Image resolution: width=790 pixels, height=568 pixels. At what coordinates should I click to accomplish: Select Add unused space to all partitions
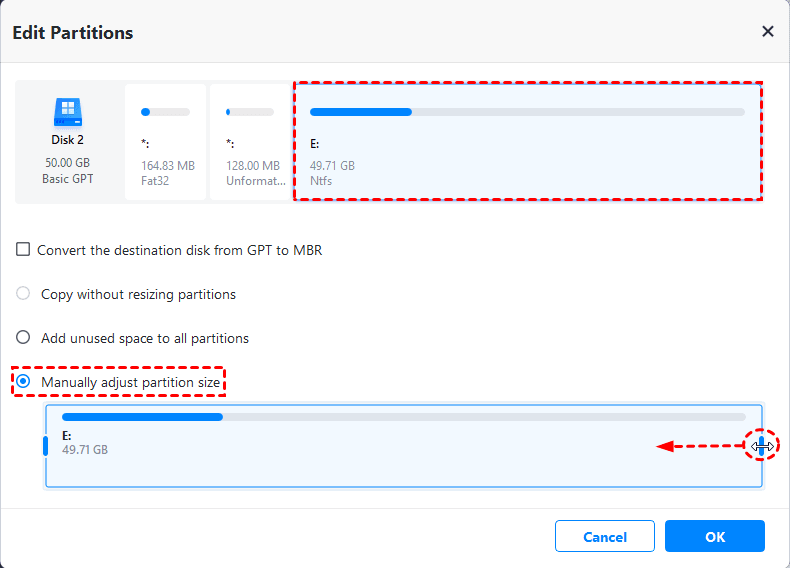point(23,338)
